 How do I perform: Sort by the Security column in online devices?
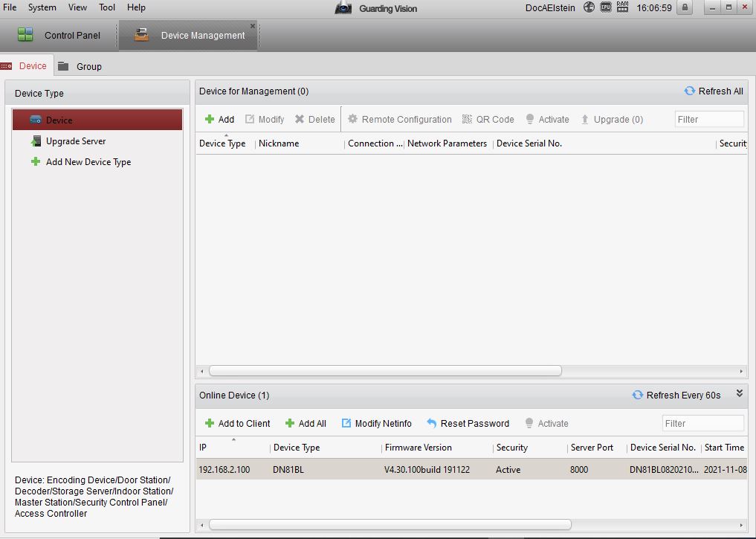512,448
